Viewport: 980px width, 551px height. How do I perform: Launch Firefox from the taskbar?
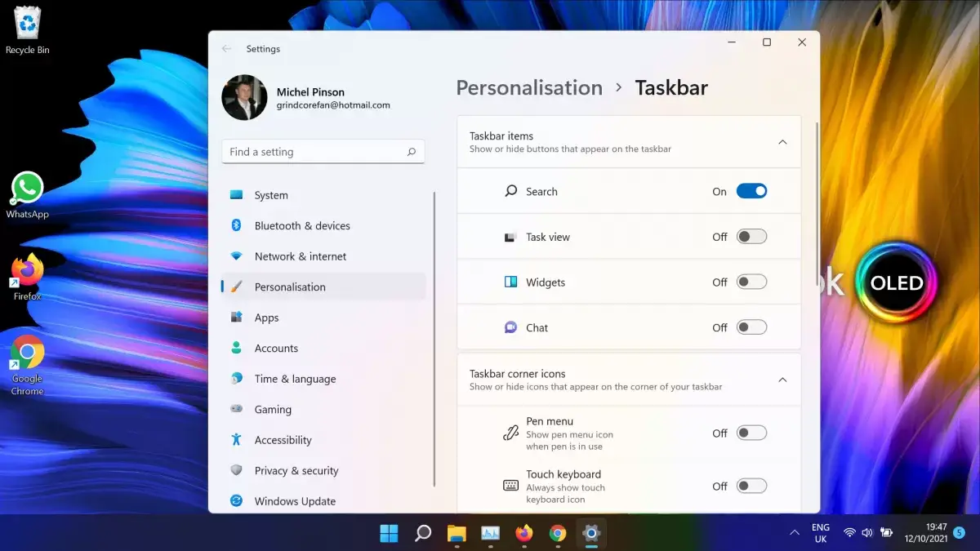[x=524, y=533]
